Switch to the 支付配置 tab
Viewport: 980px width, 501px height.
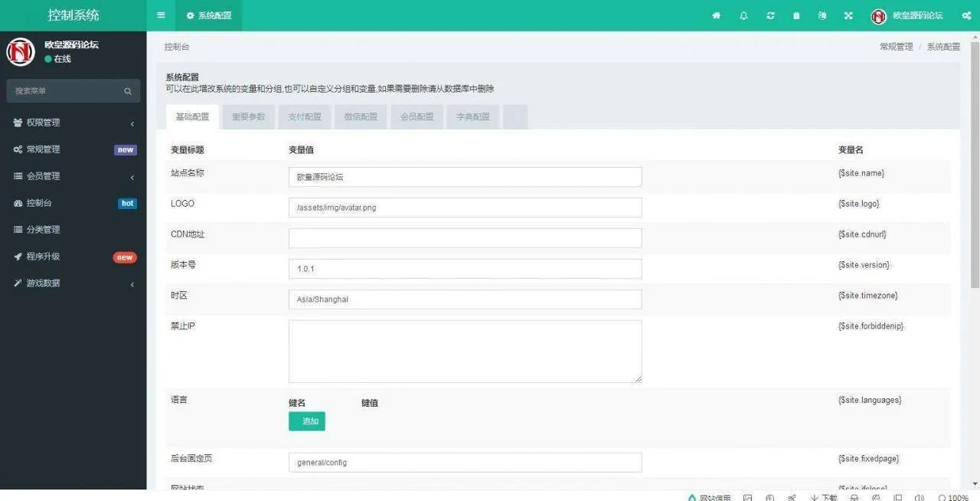pyautogui.click(x=305, y=117)
